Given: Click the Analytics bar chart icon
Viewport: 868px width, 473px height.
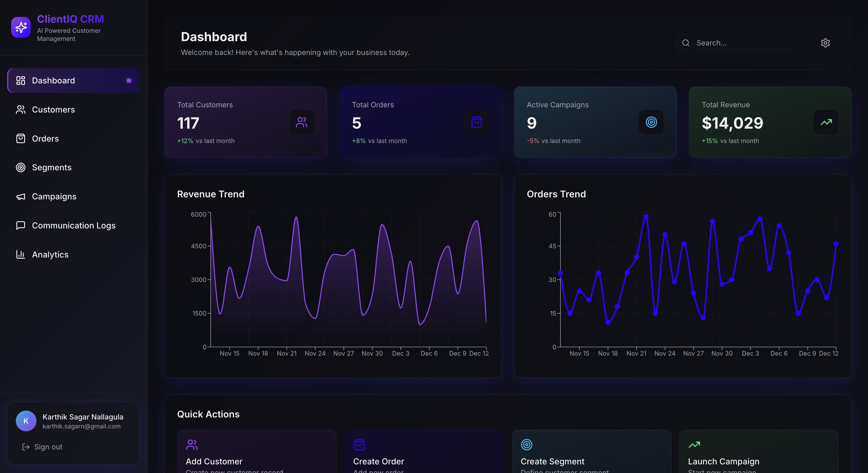Looking at the screenshot, I should click(x=21, y=254).
